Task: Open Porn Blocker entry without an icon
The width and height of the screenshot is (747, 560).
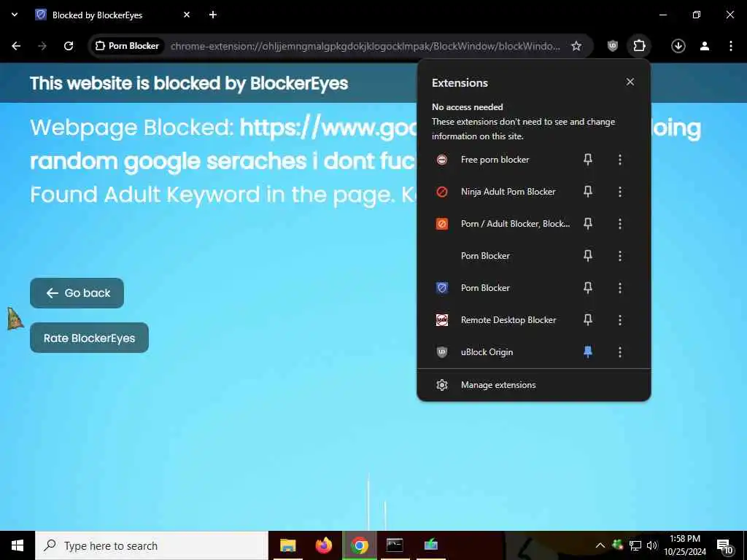Action: (x=485, y=256)
